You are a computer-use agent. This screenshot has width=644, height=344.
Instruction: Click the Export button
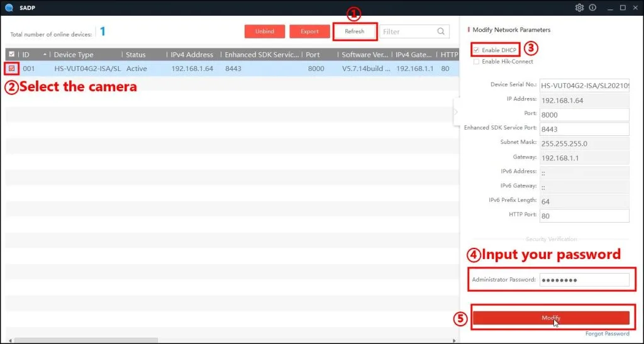pyautogui.click(x=309, y=31)
